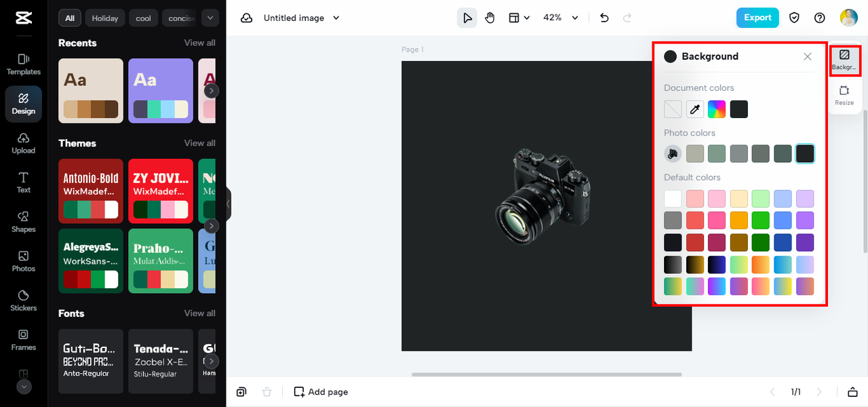Open the Background tool in right rail

(x=844, y=60)
